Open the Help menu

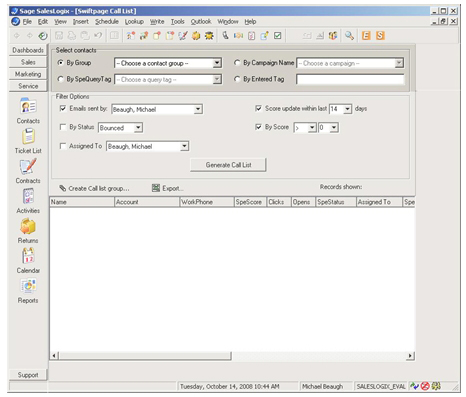click(250, 22)
